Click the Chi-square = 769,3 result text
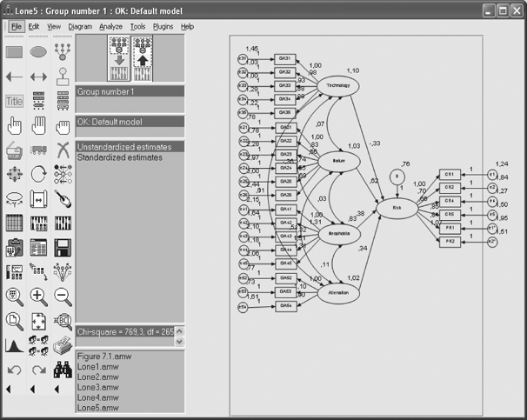 tap(125, 331)
